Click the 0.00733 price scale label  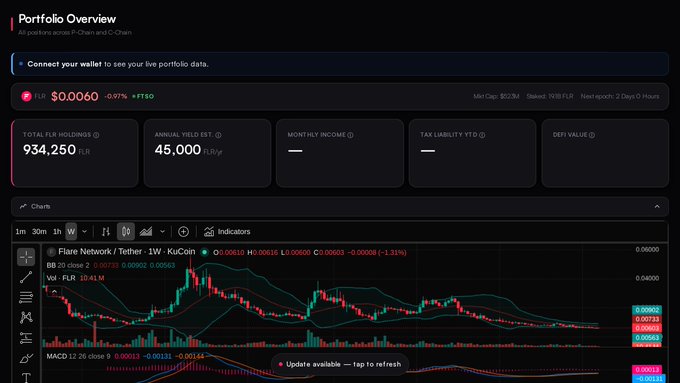pyautogui.click(x=647, y=319)
